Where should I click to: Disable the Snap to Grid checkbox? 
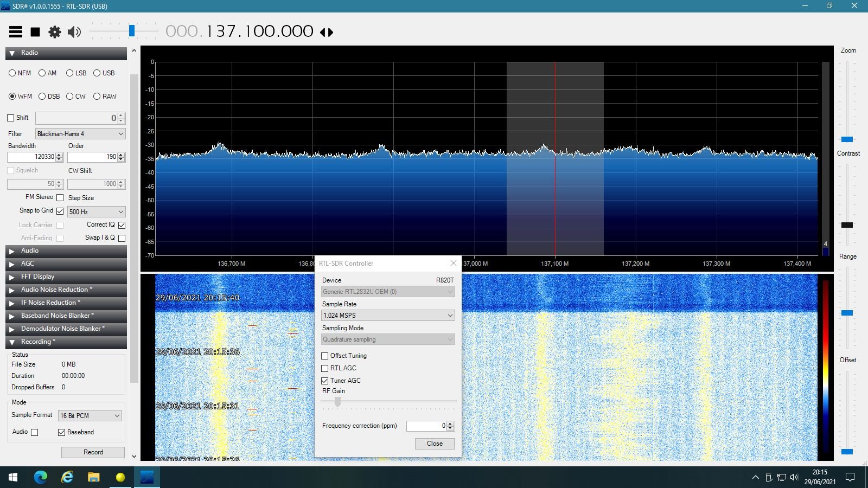(x=60, y=211)
